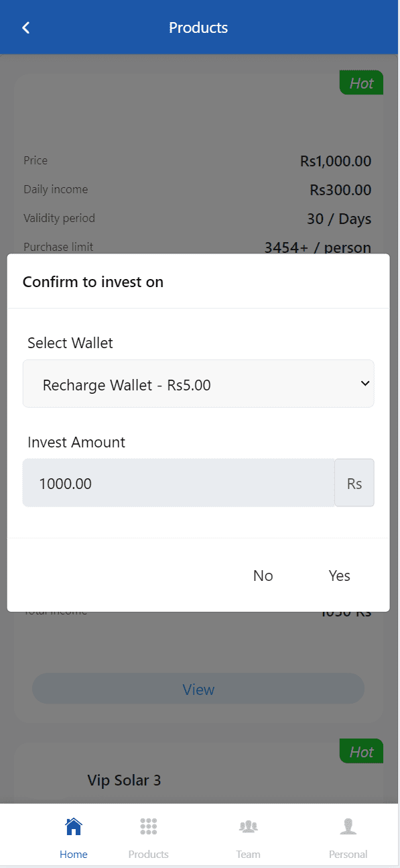This screenshot has width=400, height=868.
Task: Open the Products grid icon
Action: (149, 826)
